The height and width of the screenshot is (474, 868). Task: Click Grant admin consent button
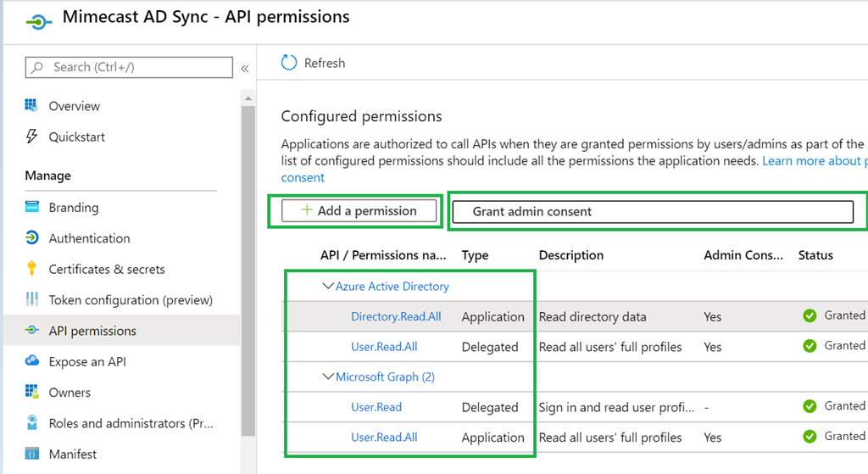[653, 211]
